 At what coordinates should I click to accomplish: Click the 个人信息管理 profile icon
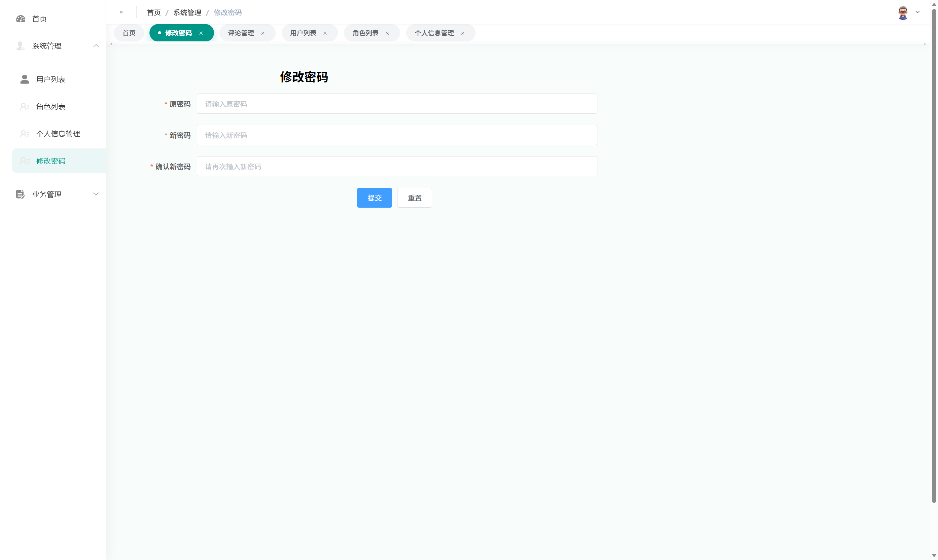pyautogui.click(x=25, y=134)
